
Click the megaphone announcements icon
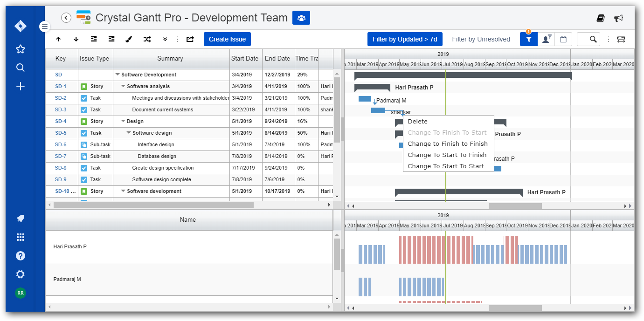[x=619, y=18]
